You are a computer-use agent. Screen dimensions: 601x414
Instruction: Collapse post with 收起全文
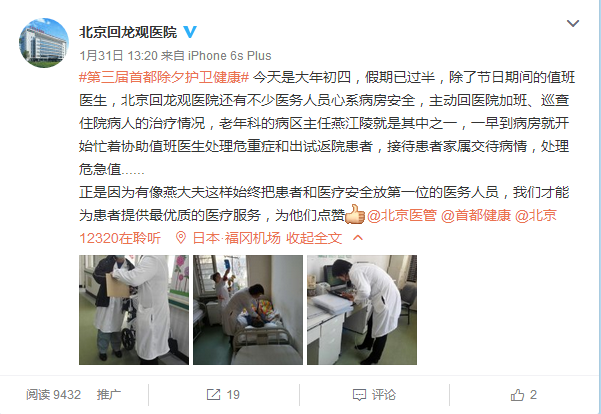coord(314,238)
